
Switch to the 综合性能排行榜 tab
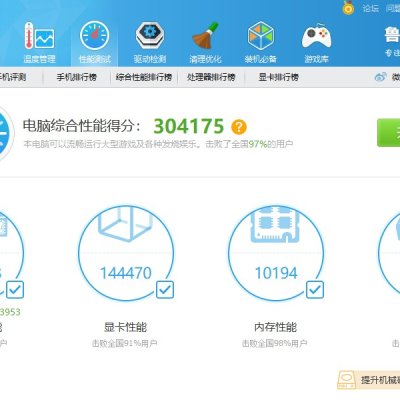pyautogui.click(x=144, y=77)
